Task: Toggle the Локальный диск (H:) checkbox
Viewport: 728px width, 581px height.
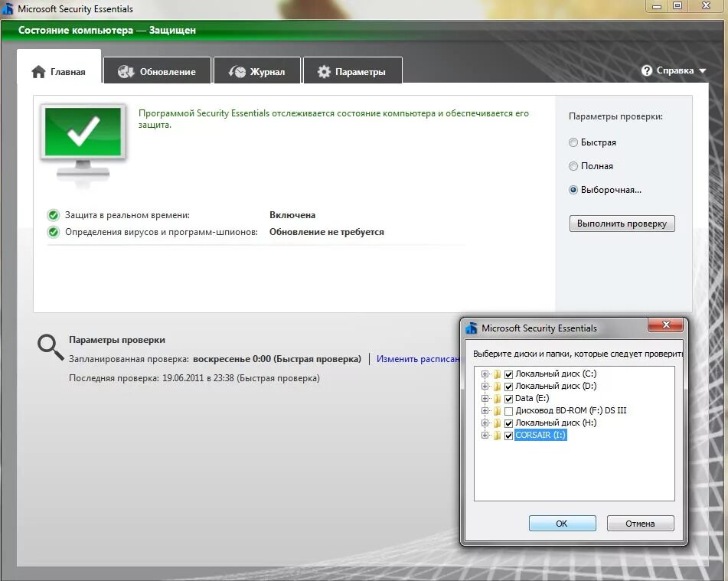Action: [x=509, y=423]
